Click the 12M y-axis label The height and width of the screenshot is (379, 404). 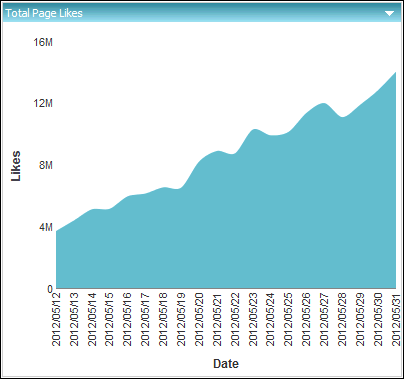point(43,103)
